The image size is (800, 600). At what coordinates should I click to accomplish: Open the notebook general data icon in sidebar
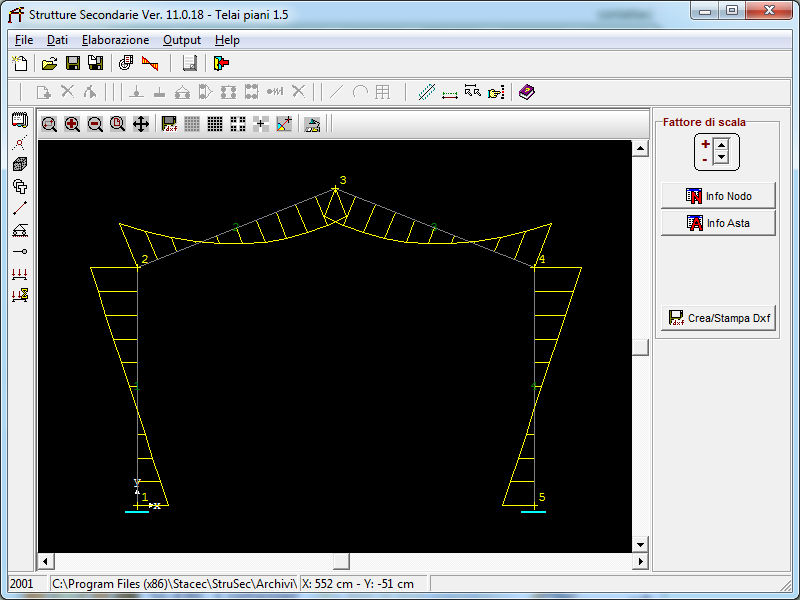point(20,120)
